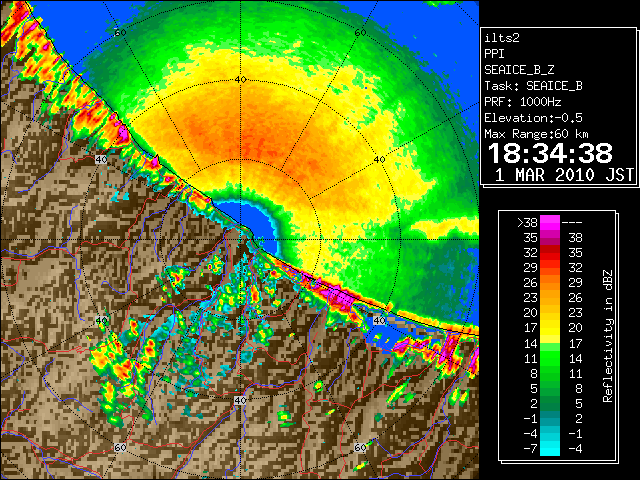Click the 'SEAICE_B_Z' product name
Screen dimensions: 640x480
(x=519, y=70)
